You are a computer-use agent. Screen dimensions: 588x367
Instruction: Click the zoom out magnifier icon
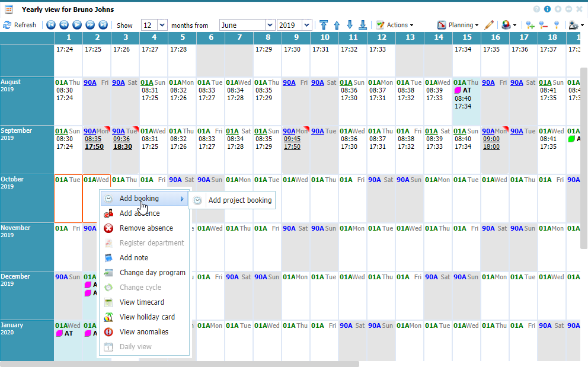[x=544, y=25]
